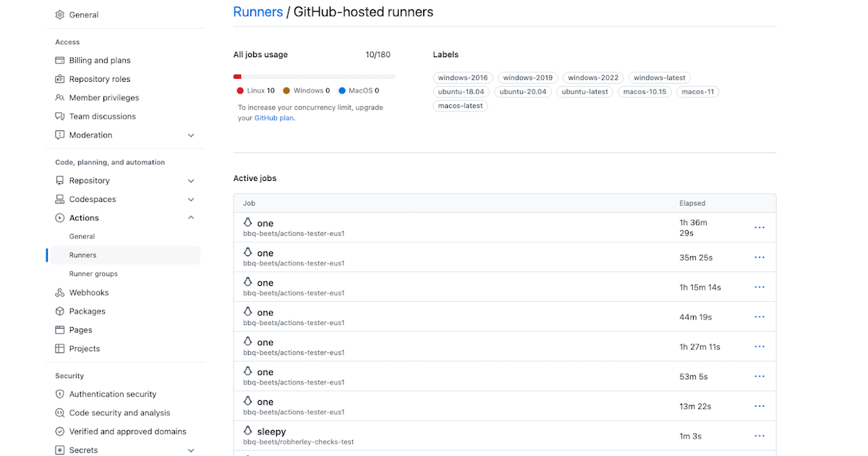Image resolution: width=868 pixels, height=456 pixels.
Task: Click the Packages box icon
Action: pos(57,311)
